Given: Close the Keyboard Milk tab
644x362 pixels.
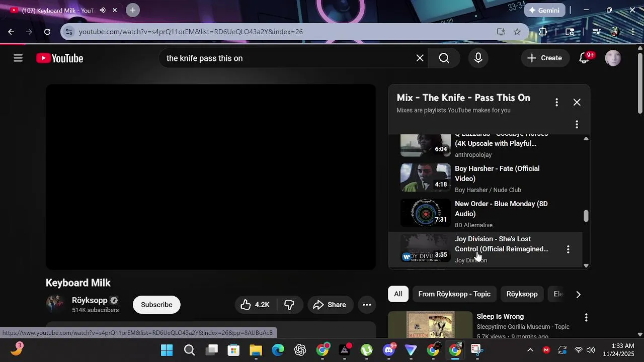Looking at the screenshot, I should pyautogui.click(x=115, y=10).
